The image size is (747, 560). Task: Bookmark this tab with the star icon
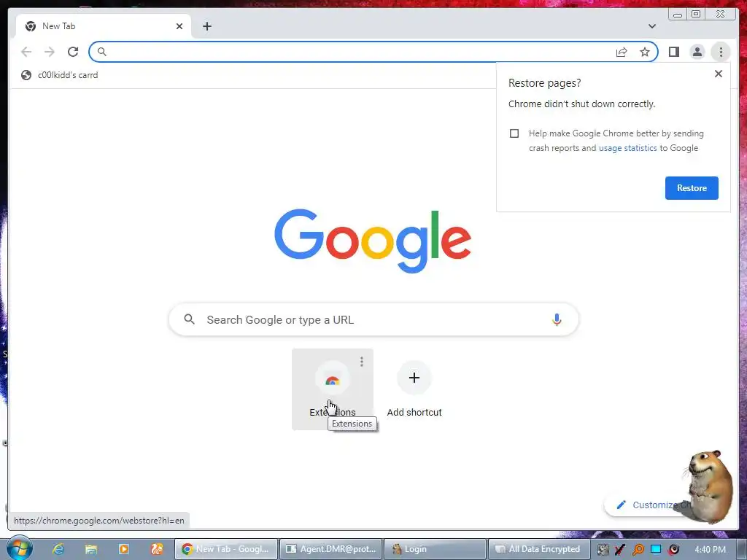coord(645,52)
